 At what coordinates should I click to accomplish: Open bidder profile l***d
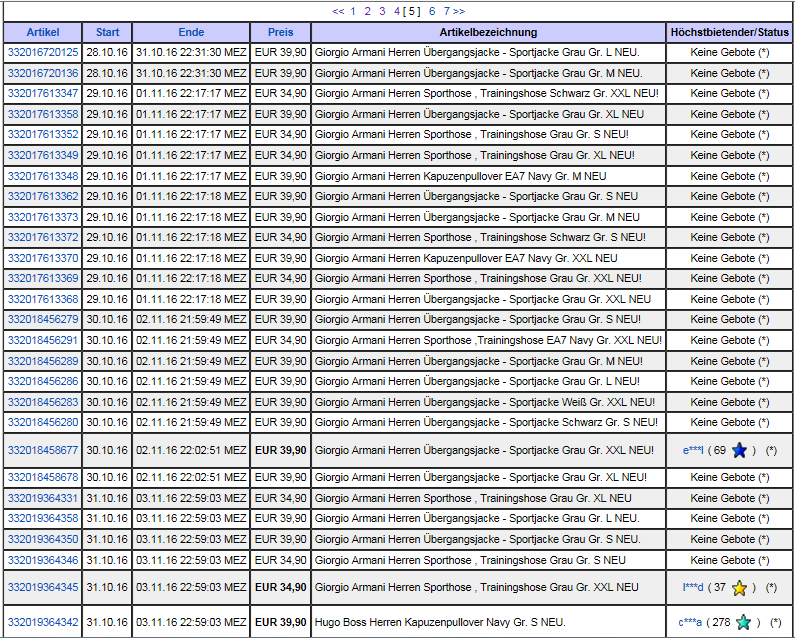point(693,587)
